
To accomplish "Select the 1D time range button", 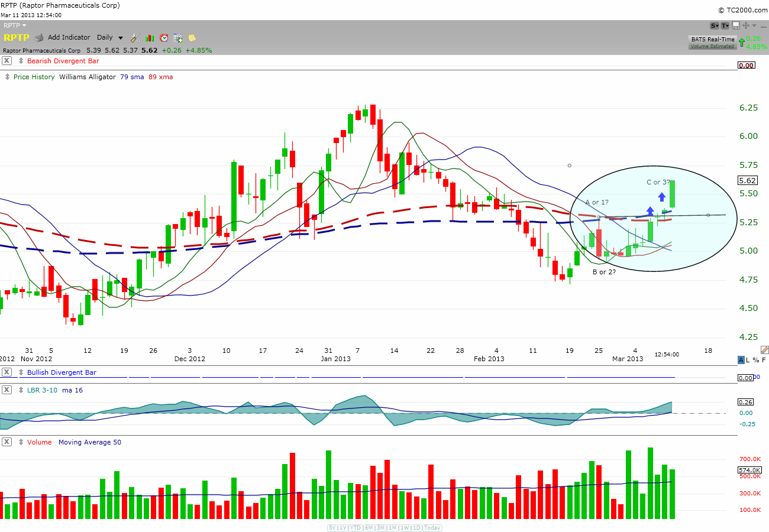I will tap(416, 528).
